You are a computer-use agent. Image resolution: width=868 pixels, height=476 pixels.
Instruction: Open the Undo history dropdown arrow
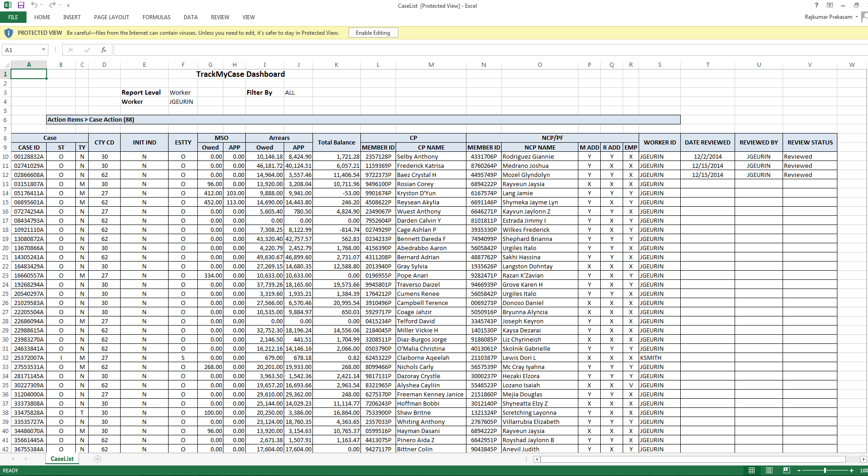coord(41,5)
